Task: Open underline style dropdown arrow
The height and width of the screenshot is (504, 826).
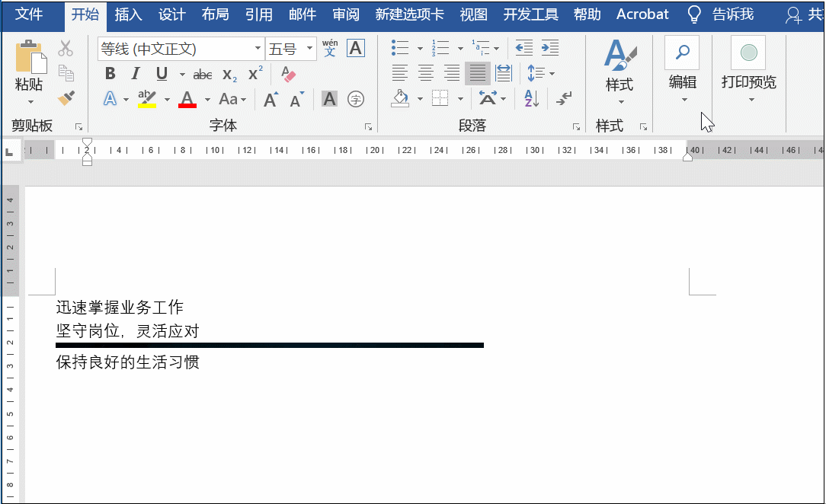Action: [182, 74]
